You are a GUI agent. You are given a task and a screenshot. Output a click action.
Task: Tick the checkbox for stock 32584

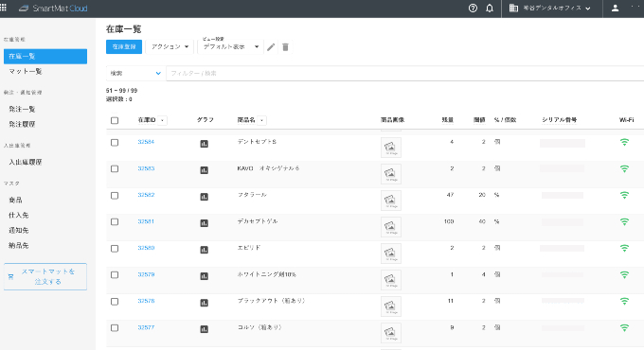pyautogui.click(x=115, y=143)
